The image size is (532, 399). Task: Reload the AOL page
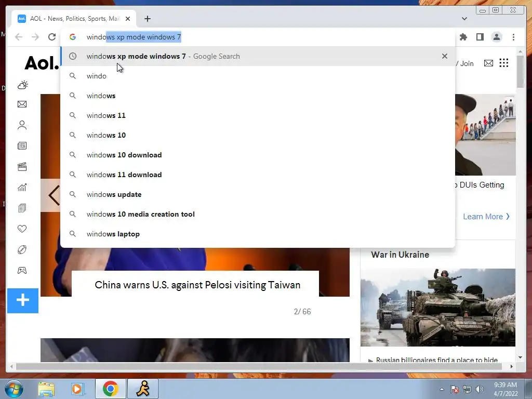pyautogui.click(x=52, y=37)
